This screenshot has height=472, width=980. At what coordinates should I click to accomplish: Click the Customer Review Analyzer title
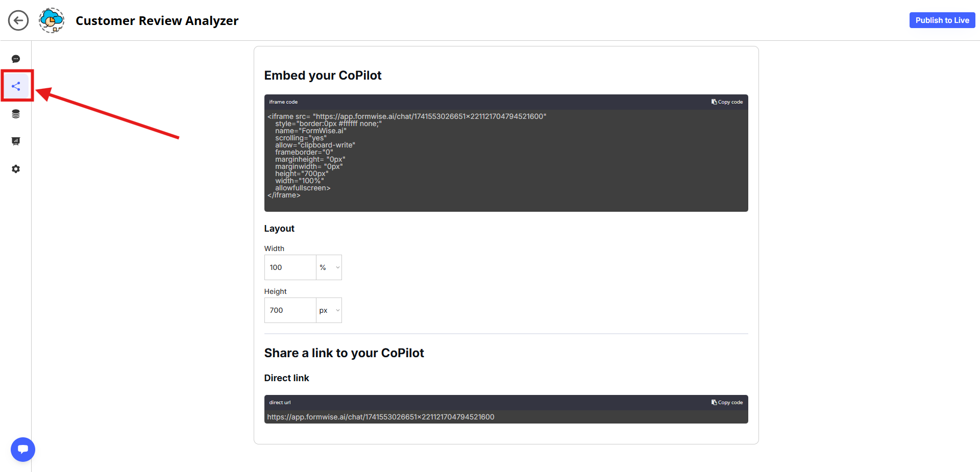[157, 20]
